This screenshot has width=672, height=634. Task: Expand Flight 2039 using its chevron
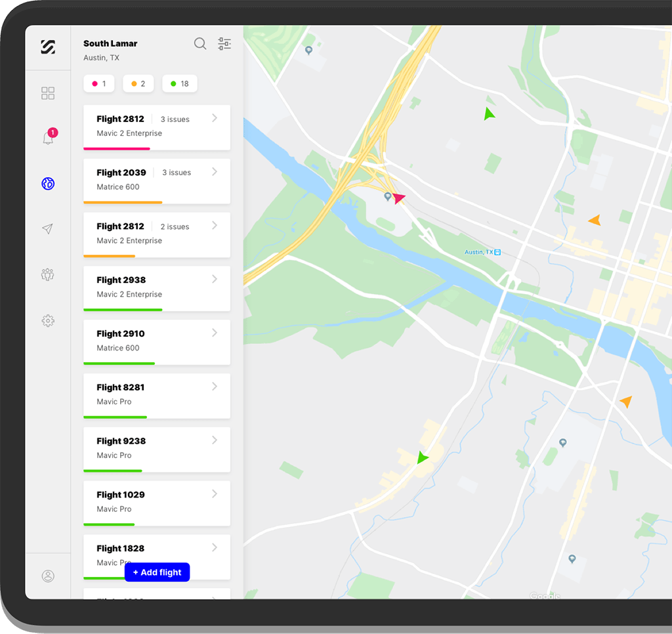click(x=215, y=172)
